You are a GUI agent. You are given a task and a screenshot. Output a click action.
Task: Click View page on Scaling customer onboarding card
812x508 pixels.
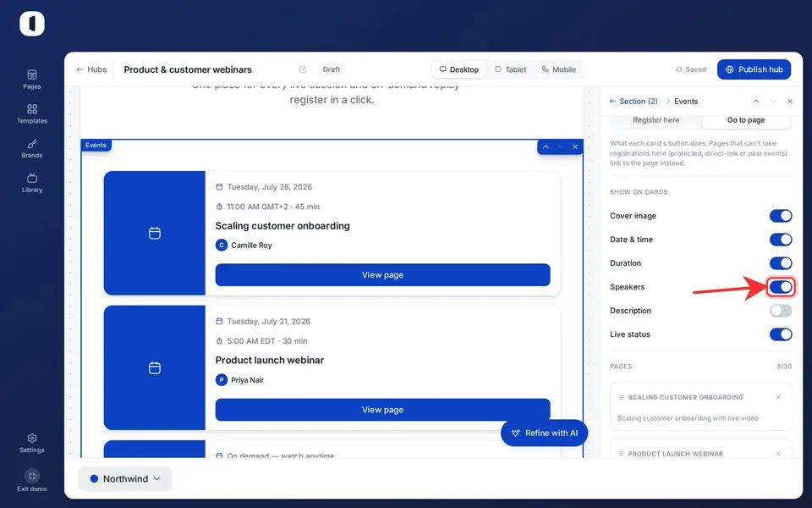click(382, 274)
